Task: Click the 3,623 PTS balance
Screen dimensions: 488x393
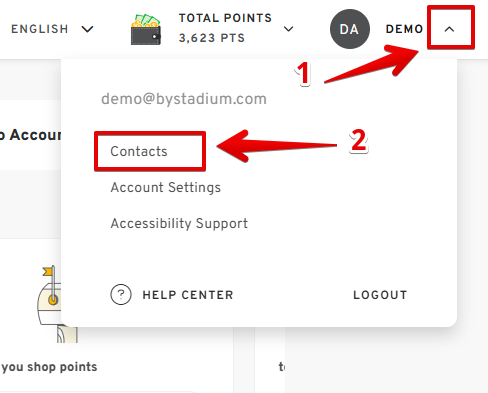Action: coord(212,38)
